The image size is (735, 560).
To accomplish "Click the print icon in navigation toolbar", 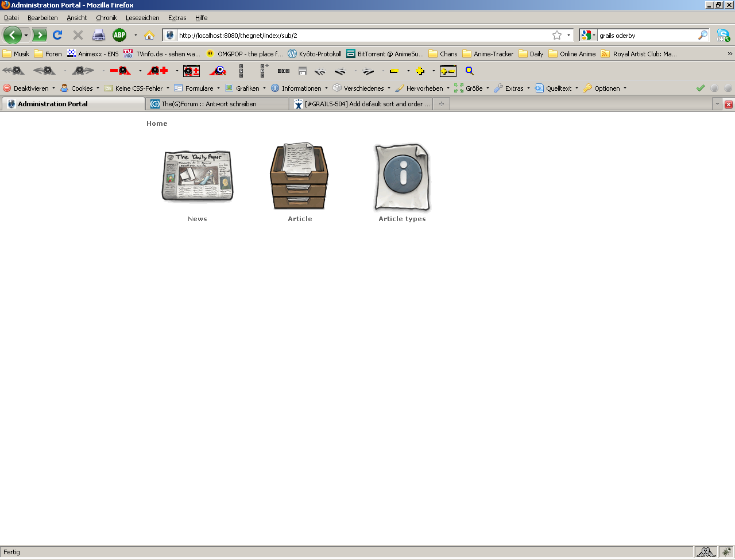I will (99, 35).
